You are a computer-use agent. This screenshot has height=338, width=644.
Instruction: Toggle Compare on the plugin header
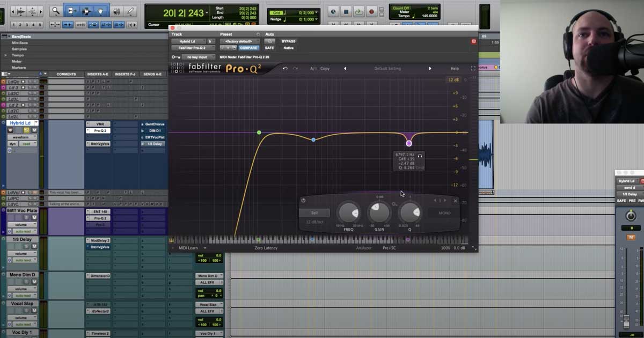[x=248, y=48]
